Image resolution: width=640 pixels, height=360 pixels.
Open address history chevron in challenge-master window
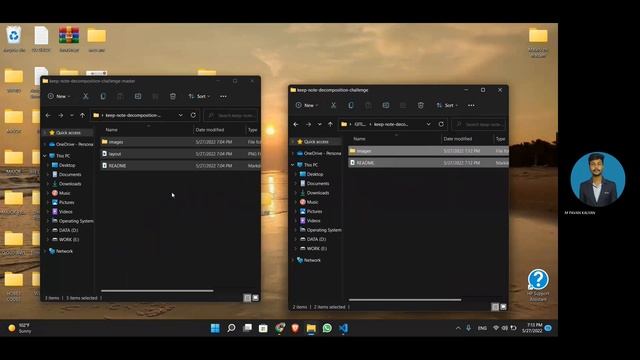pyautogui.click(x=180, y=116)
